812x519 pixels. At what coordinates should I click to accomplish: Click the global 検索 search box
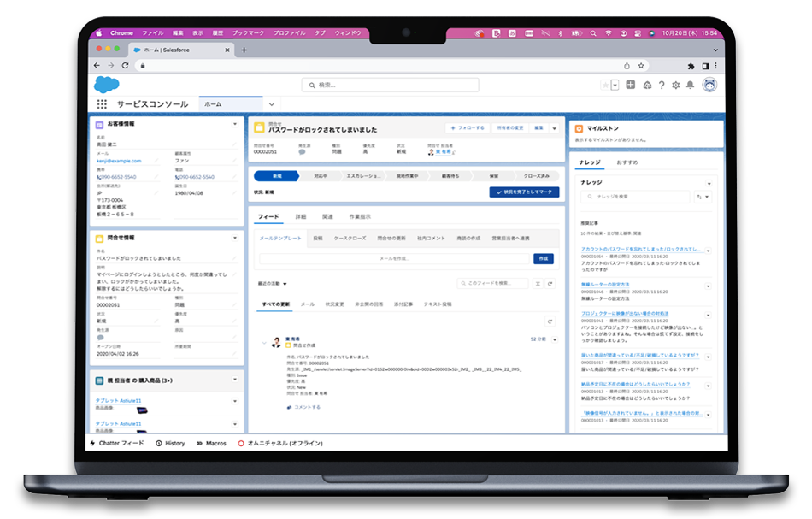pos(390,85)
